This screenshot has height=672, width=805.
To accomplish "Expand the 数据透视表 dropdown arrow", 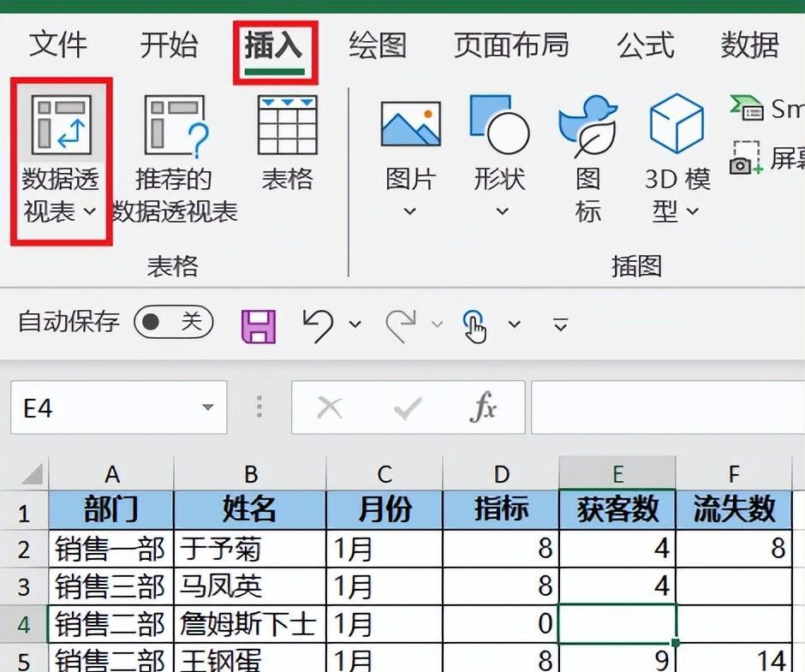I will click(90, 211).
